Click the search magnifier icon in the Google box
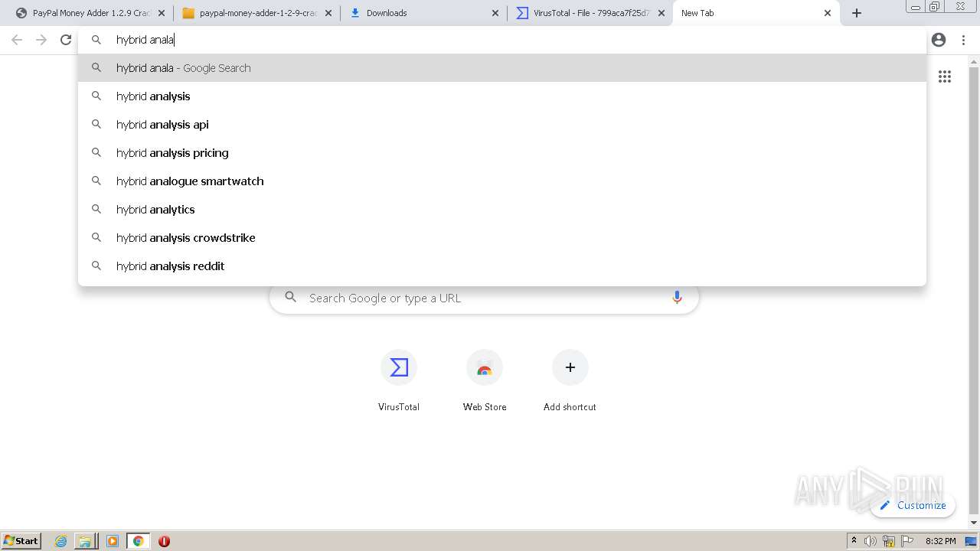The image size is (980, 551). [290, 298]
